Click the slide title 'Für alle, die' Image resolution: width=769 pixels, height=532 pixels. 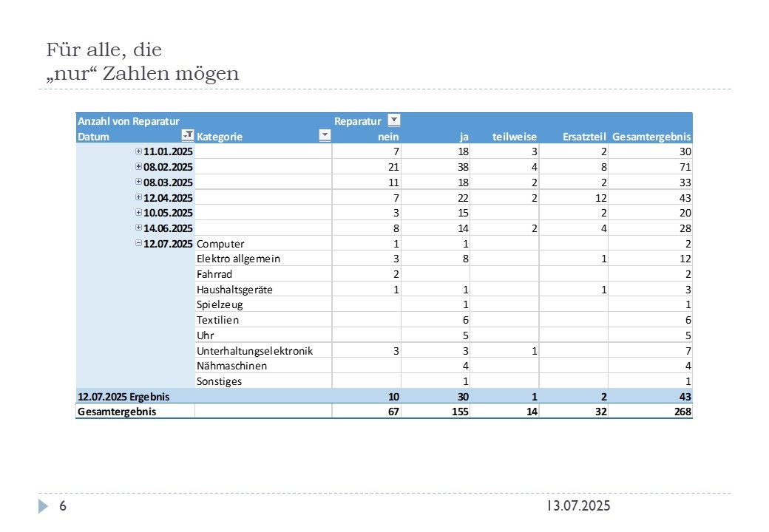104,50
